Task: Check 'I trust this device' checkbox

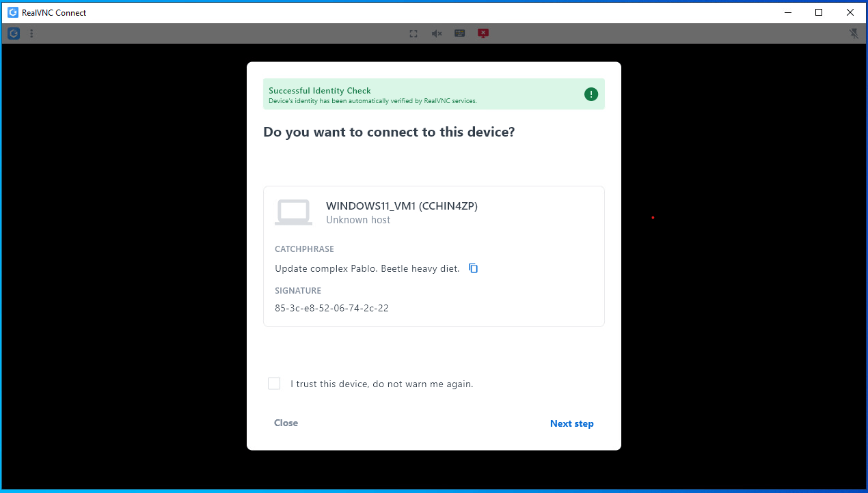Action: [x=274, y=384]
